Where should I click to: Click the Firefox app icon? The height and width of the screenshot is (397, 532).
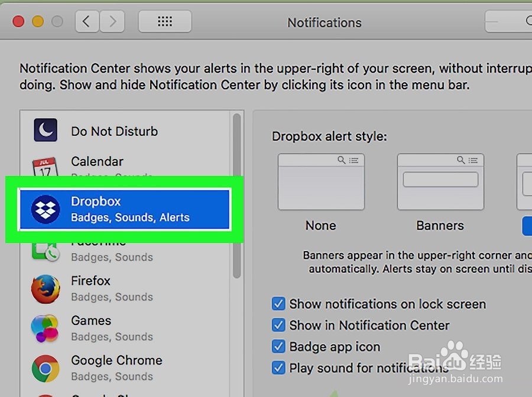point(46,289)
